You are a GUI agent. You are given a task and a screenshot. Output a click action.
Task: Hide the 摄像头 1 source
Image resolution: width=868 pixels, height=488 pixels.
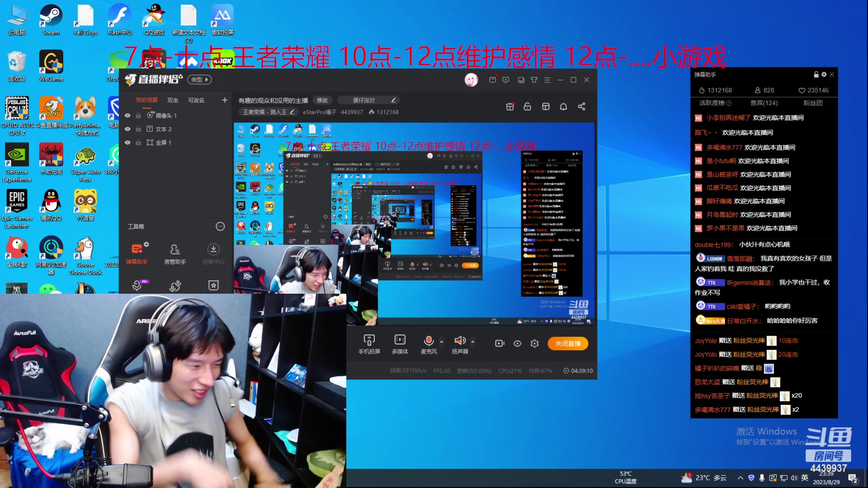[127, 116]
